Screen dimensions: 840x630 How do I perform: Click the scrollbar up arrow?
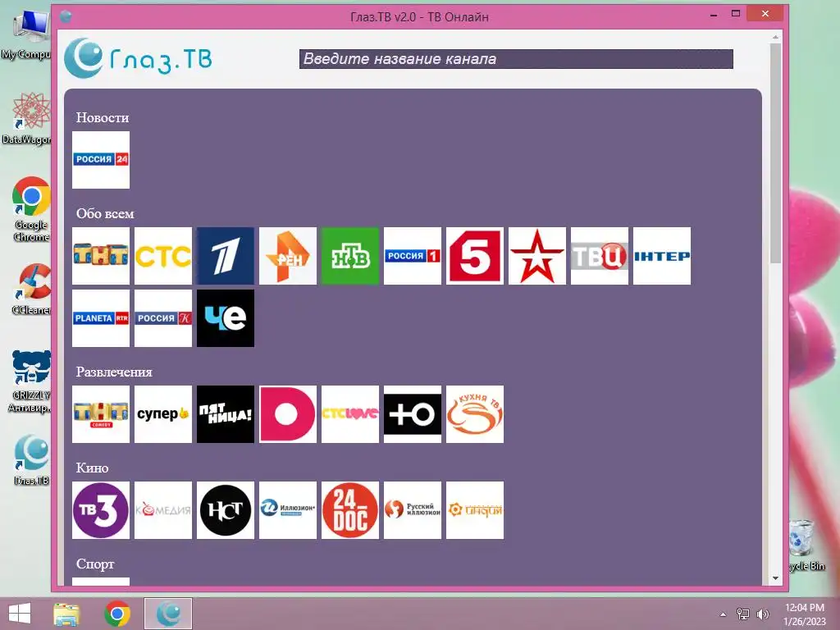pyautogui.click(x=775, y=37)
